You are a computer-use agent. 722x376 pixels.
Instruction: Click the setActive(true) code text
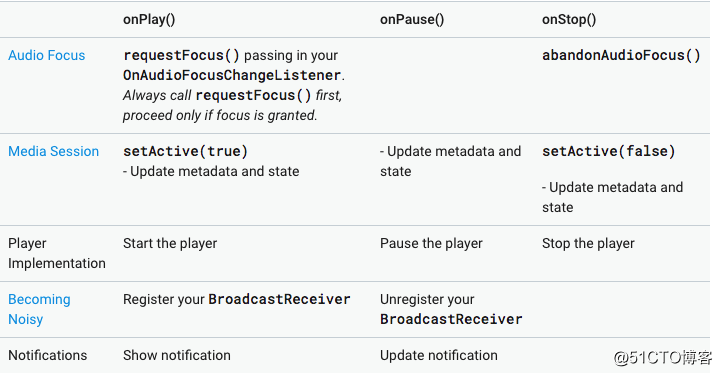click(x=186, y=151)
